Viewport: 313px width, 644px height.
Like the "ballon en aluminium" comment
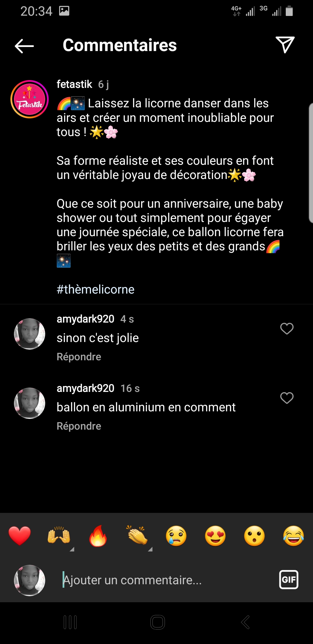click(287, 398)
